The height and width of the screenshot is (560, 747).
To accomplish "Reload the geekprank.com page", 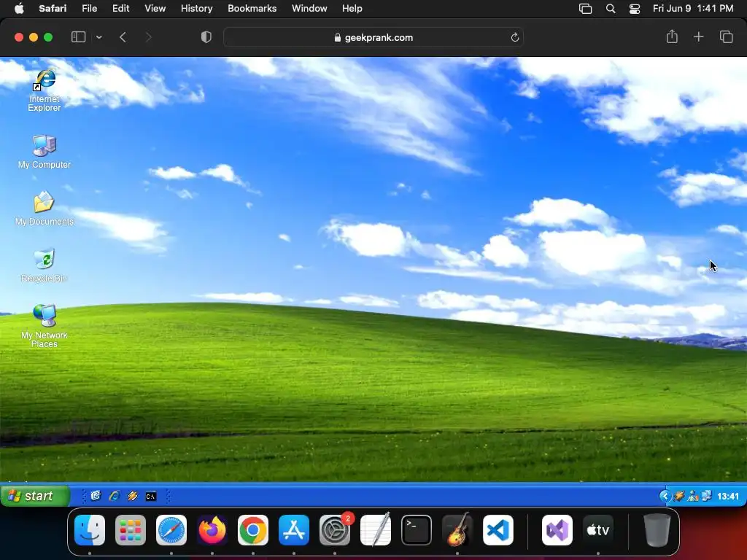I will 514,37.
